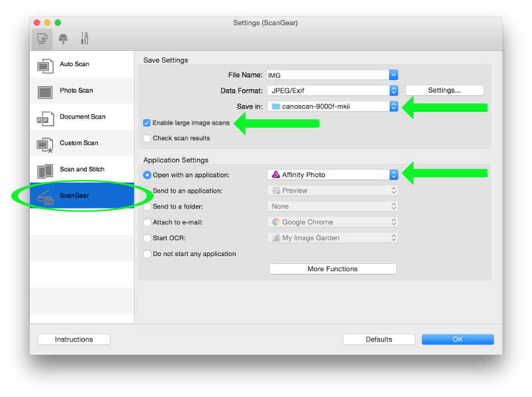Image resolution: width=532 pixels, height=397 pixels.
Task: Open Affinity Photo application dropdown
Action: click(x=332, y=175)
